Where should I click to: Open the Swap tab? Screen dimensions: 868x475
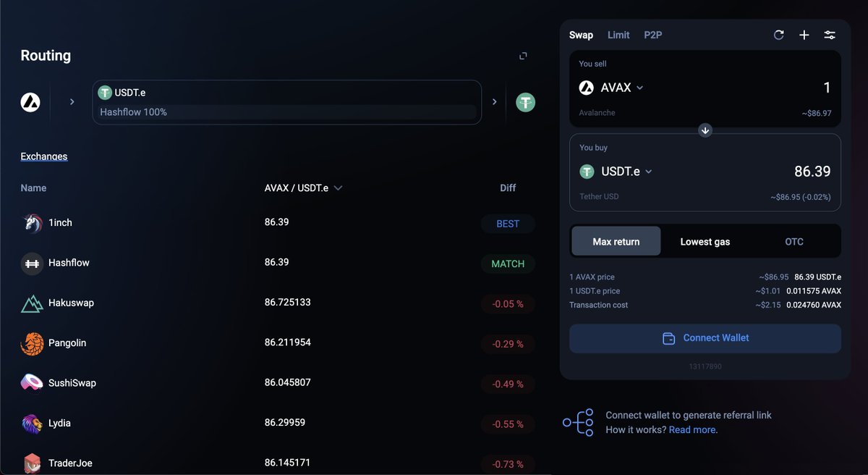581,35
